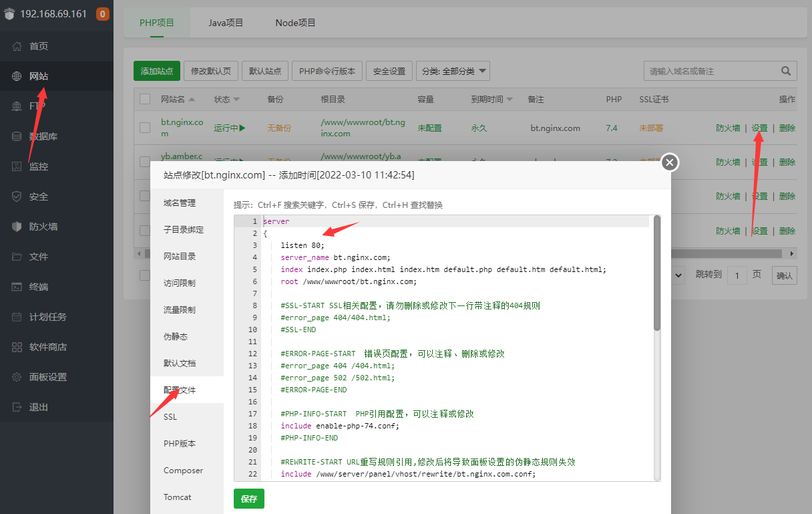Image resolution: width=812 pixels, height=514 pixels.
Task: Open the 软件商店 grid icon
Action: [17, 347]
